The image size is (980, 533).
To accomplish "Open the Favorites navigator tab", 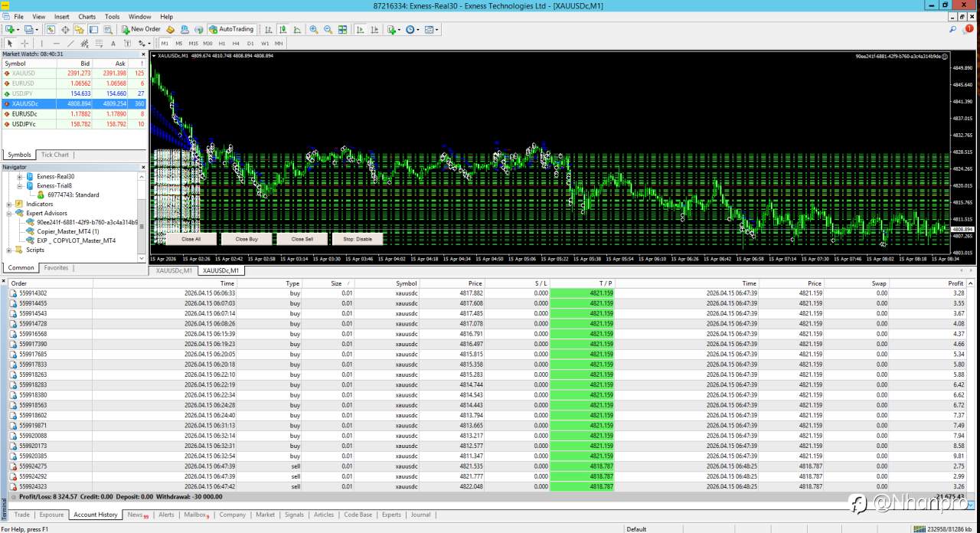I will click(x=56, y=268).
